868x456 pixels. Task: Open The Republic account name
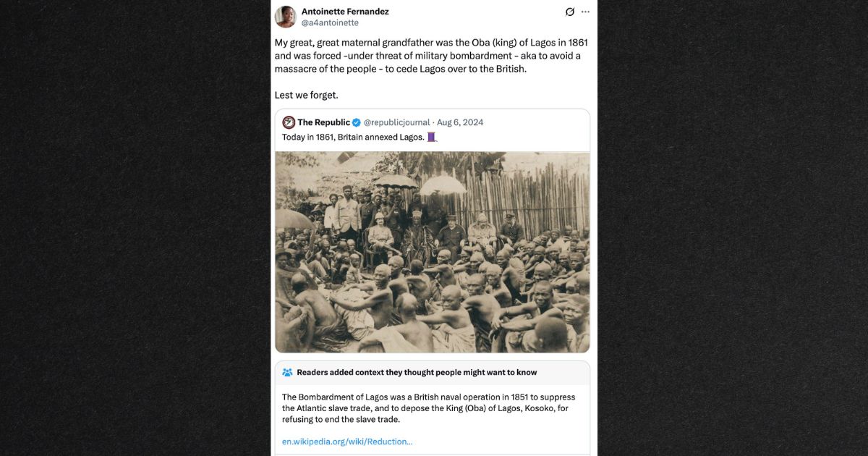323,122
